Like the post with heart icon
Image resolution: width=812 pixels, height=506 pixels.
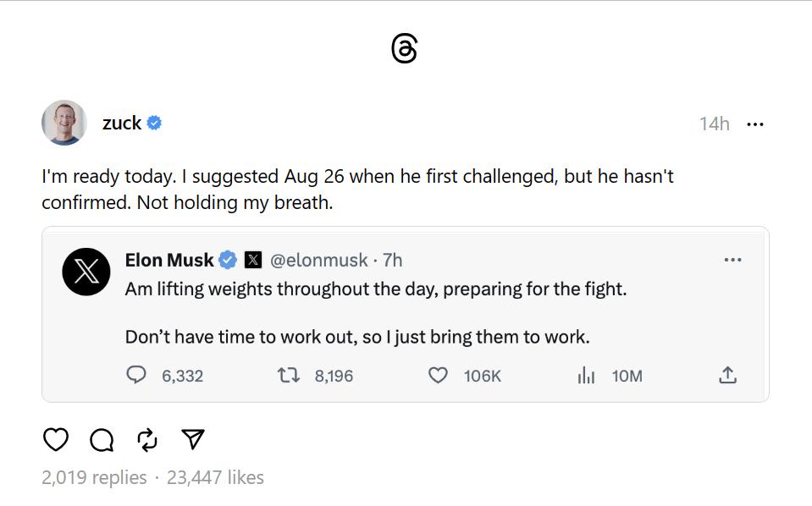coord(56,439)
